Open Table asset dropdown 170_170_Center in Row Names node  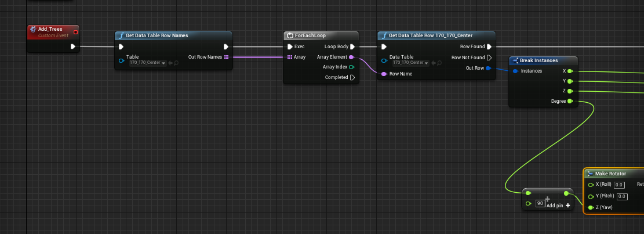click(147, 63)
